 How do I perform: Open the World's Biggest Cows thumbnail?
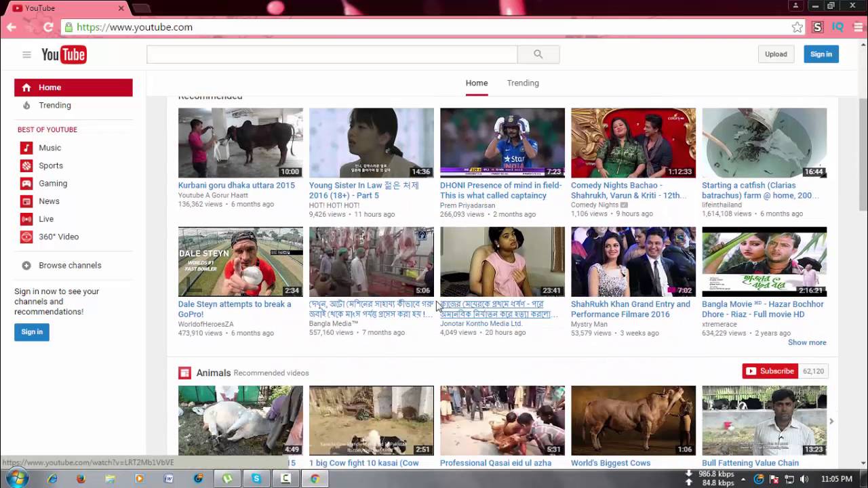(x=633, y=420)
